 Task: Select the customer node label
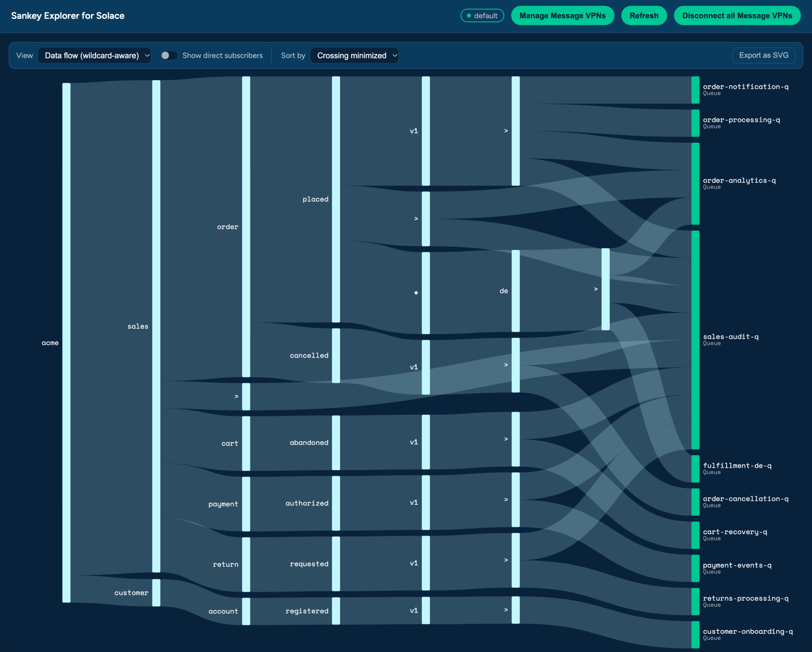point(131,592)
